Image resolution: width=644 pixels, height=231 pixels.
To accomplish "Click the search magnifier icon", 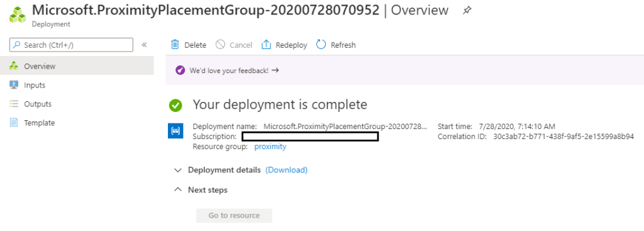I will point(17,45).
